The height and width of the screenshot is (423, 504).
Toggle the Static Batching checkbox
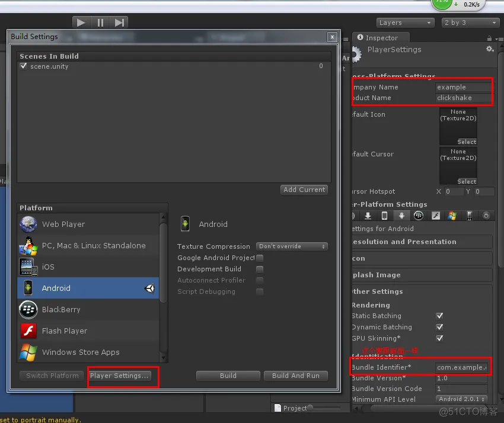[439, 316]
